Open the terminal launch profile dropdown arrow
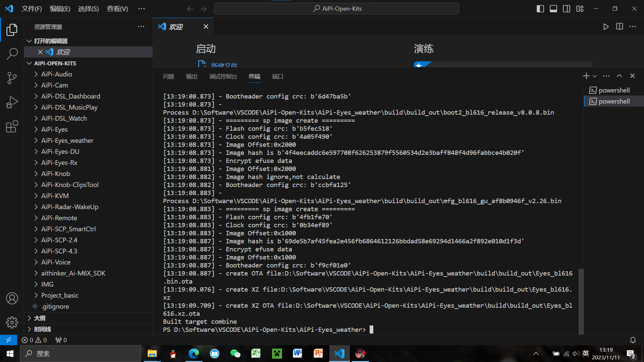Viewport: 644px width, 362px height. [x=595, y=76]
